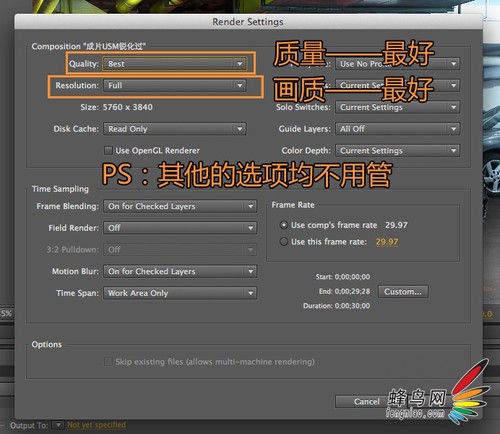The height and width of the screenshot is (434, 500).
Task: Open the Motion Blur dropdown
Action: point(180,271)
